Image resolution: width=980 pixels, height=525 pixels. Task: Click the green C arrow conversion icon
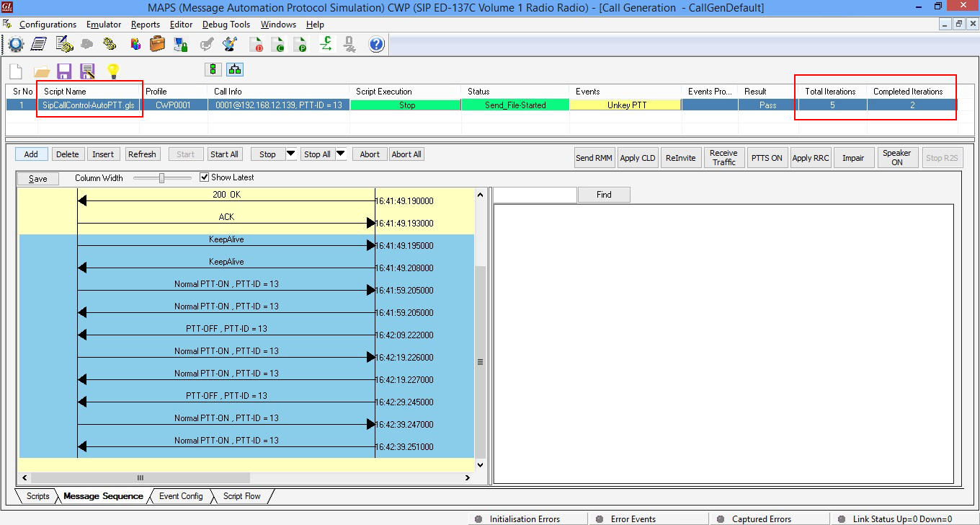point(326,44)
